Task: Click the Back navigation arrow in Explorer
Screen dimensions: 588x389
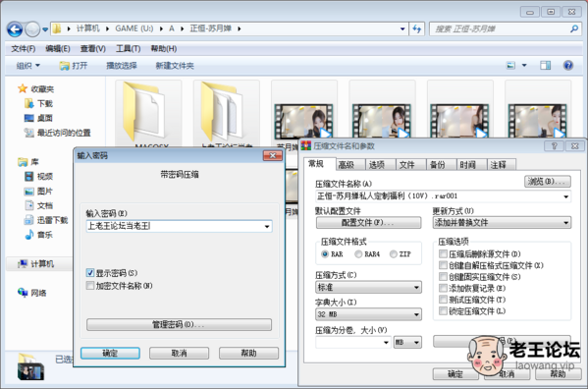Action: (15, 29)
